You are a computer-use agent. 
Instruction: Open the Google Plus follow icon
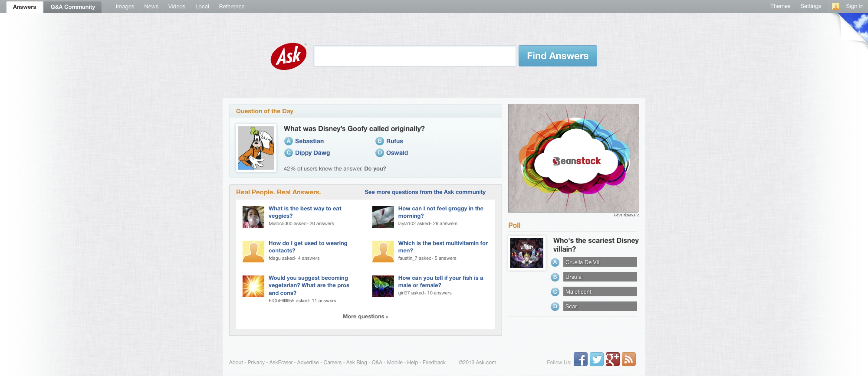tap(612, 359)
